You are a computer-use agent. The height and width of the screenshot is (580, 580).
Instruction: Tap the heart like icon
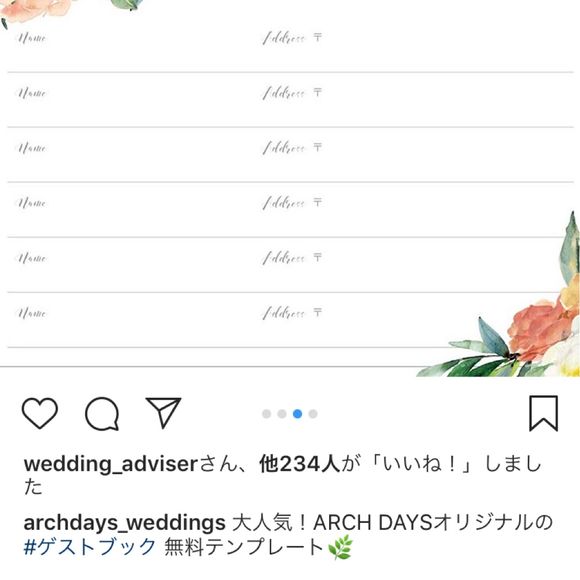pyautogui.click(x=40, y=413)
